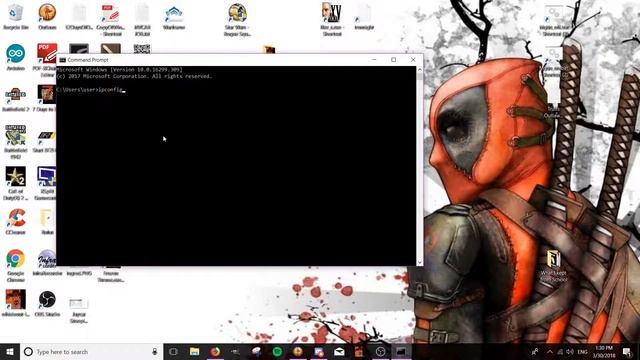The height and width of the screenshot is (360, 640).
Task: Minimize the Command Prompt window
Action: (x=374, y=60)
